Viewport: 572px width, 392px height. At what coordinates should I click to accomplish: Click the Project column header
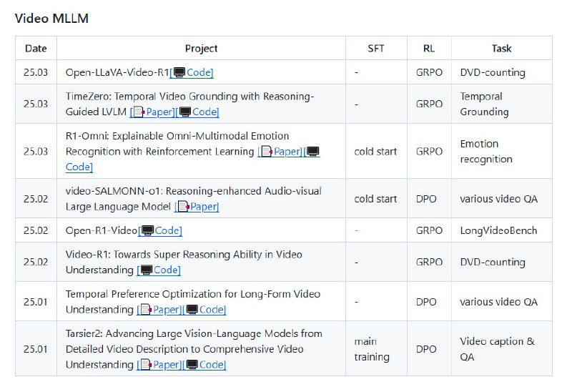pyautogui.click(x=201, y=49)
